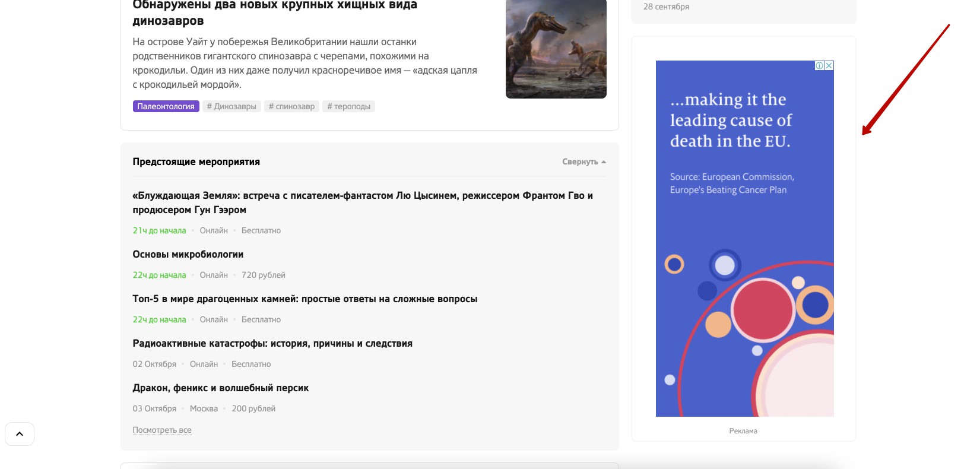
Task: Open the dinosaur article thumbnail image
Action: (x=556, y=49)
